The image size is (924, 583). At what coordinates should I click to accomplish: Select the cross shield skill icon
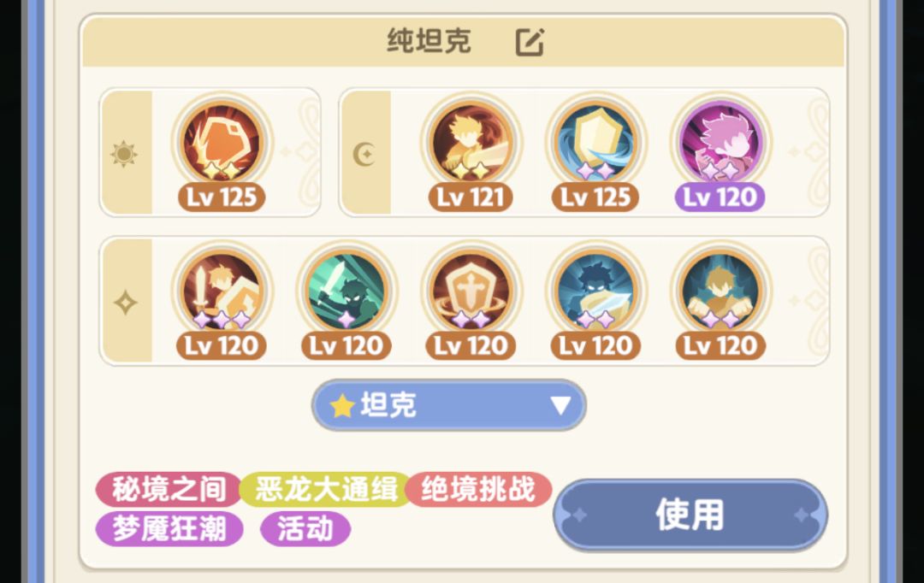tap(471, 291)
